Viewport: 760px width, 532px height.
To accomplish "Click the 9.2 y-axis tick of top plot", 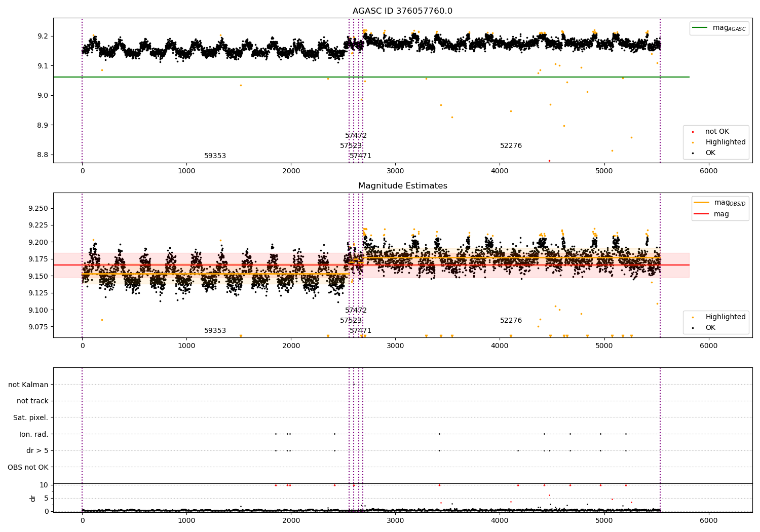I will (x=43, y=36).
